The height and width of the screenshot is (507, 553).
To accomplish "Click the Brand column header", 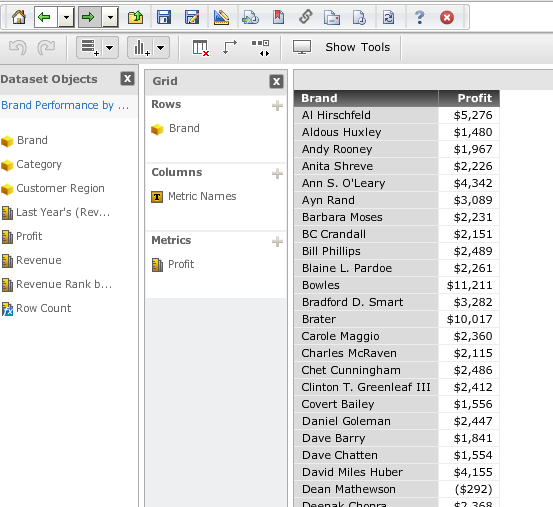I will coord(366,98).
